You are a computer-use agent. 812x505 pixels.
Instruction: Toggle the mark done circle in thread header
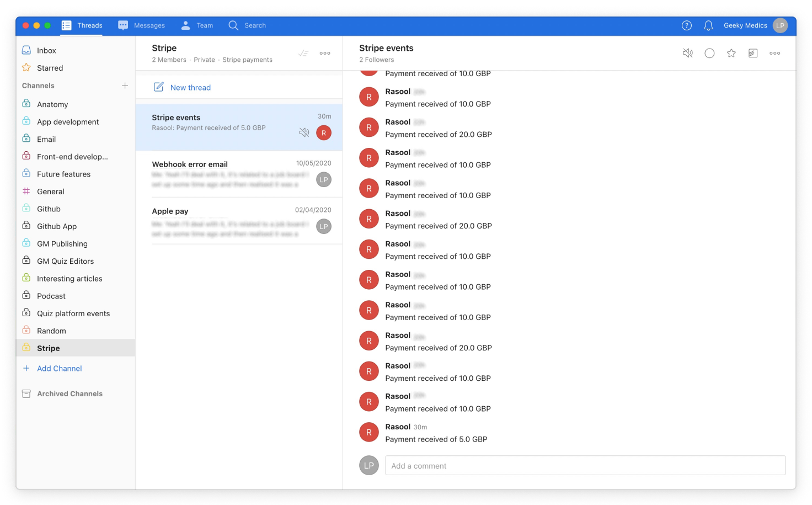coord(709,53)
